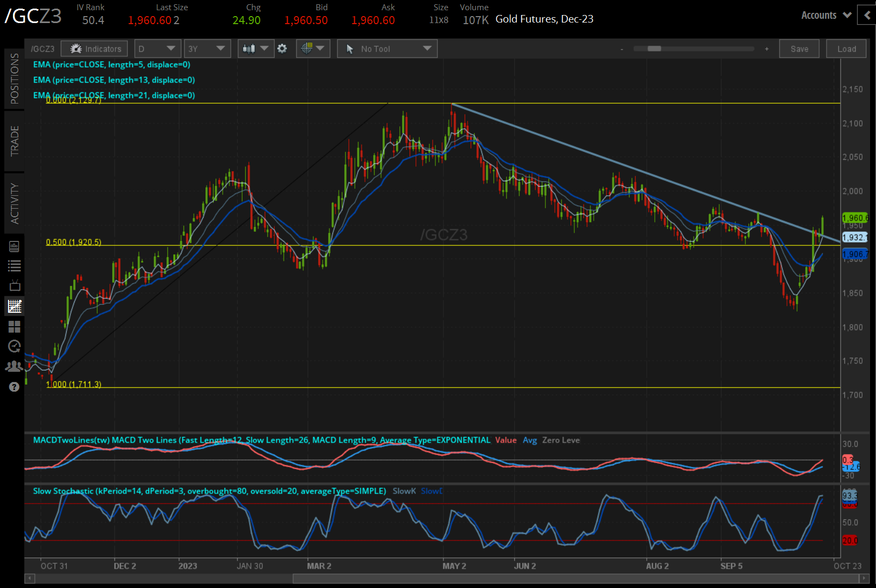Image resolution: width=876 pixels, height=588 pixels.
Task: Open the four-square dashboard icon
Action: point(14,327)
